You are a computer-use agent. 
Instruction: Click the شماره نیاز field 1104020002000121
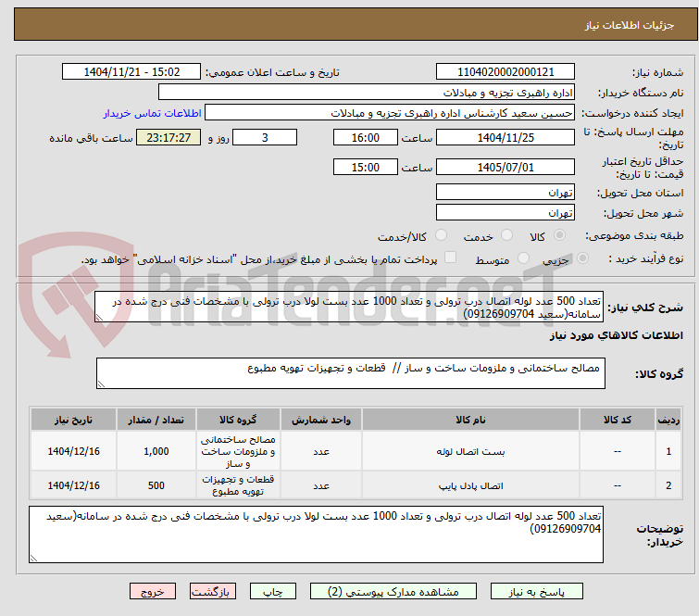pyautogui.click(x=506, y=72)
